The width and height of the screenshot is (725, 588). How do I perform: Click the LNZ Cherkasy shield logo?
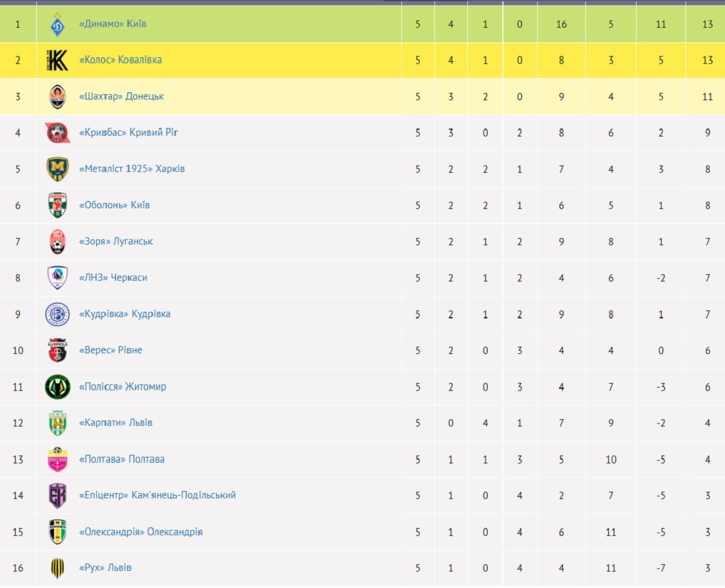click(57, 278)
